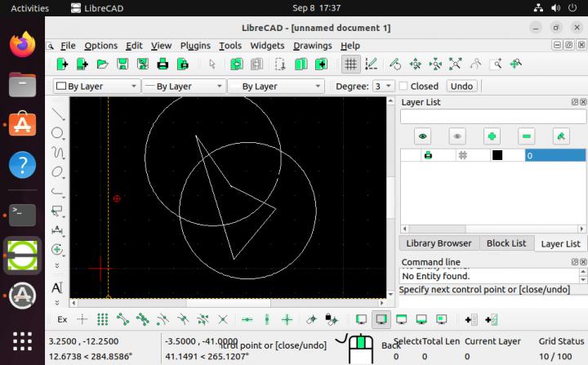Open the Drawings menu

(x=312, y=46)
